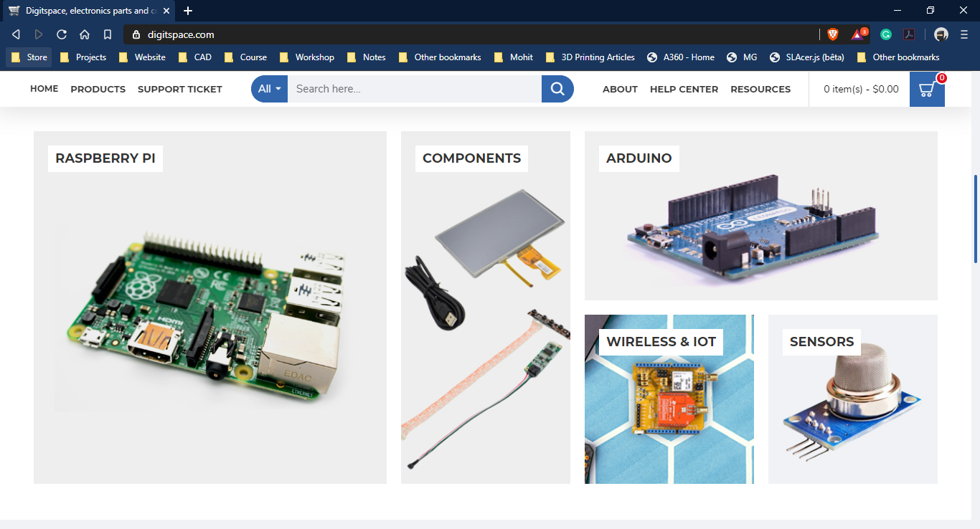Expand the Website bookmark folder
This screenshot has height=529, width=980.
click(142, 57)
